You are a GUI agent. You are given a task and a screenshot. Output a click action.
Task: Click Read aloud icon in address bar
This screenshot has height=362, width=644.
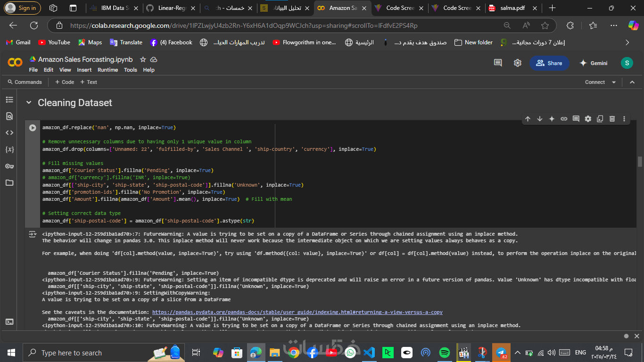pos(526,25)
